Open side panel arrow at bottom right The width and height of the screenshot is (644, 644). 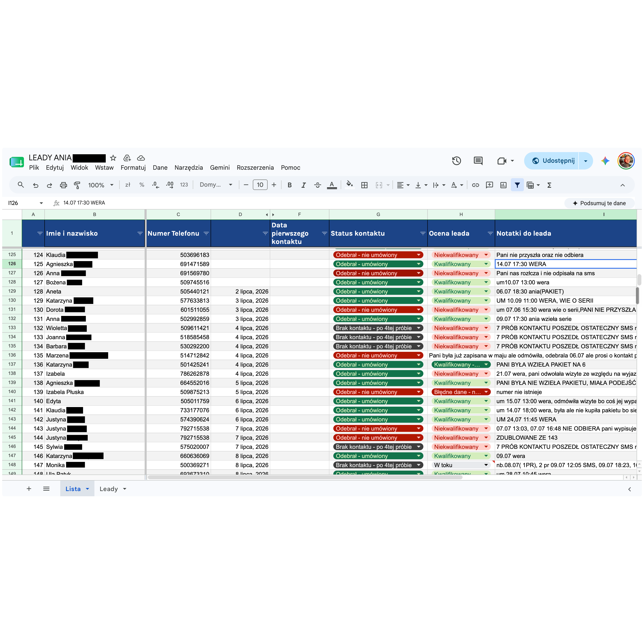[629, 489]
